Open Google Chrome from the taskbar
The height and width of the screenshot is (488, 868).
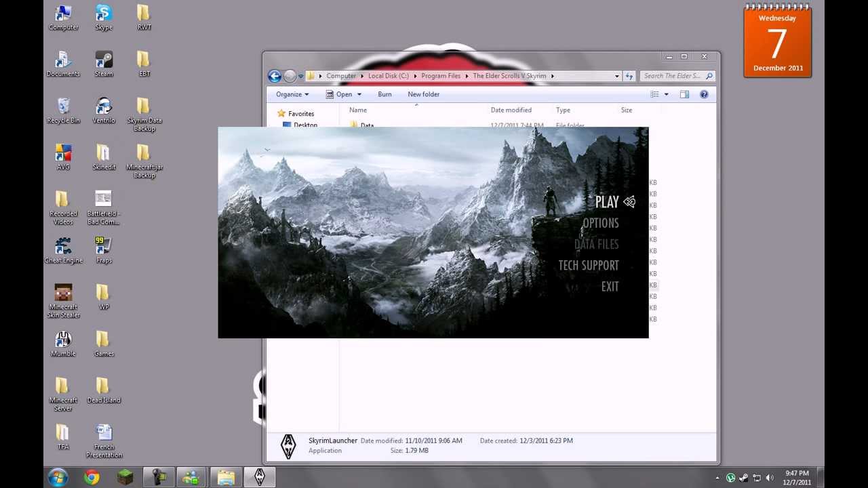point(92,478)
